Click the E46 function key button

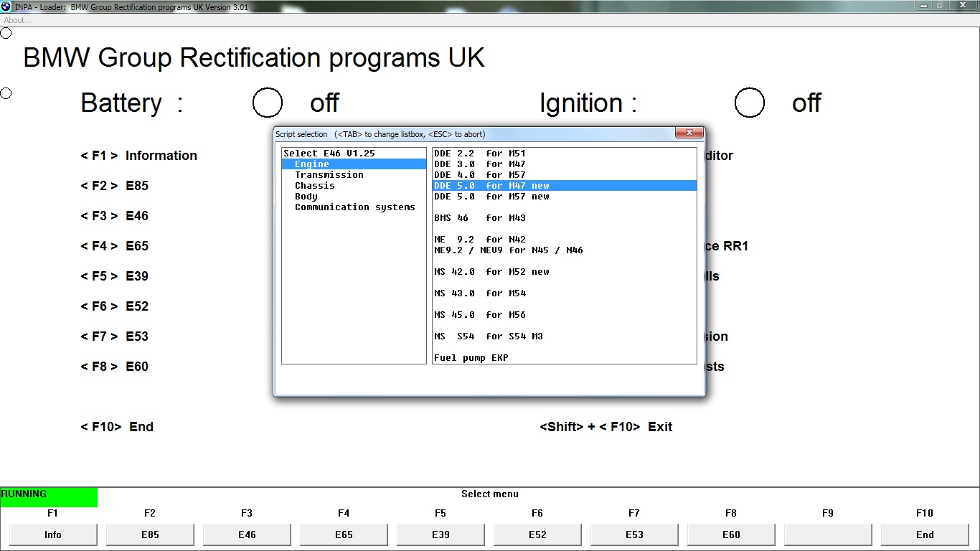pos(247,534)
